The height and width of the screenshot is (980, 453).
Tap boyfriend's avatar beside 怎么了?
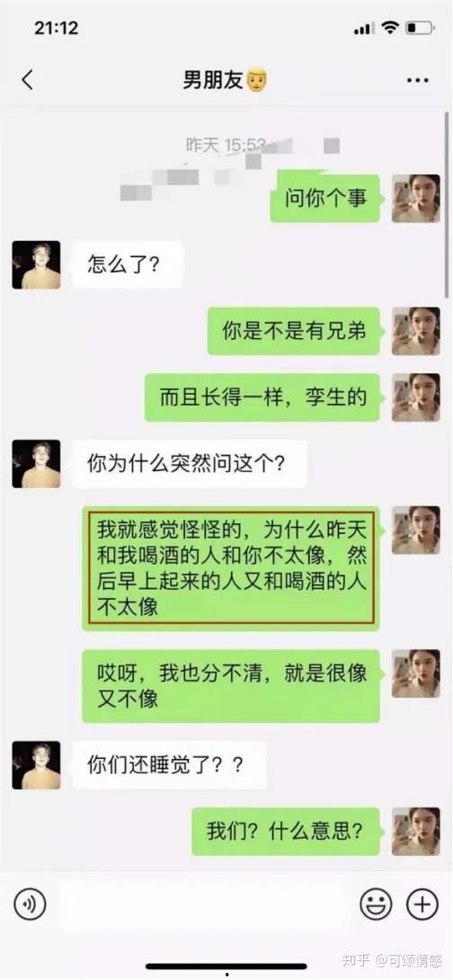(36, 265)
